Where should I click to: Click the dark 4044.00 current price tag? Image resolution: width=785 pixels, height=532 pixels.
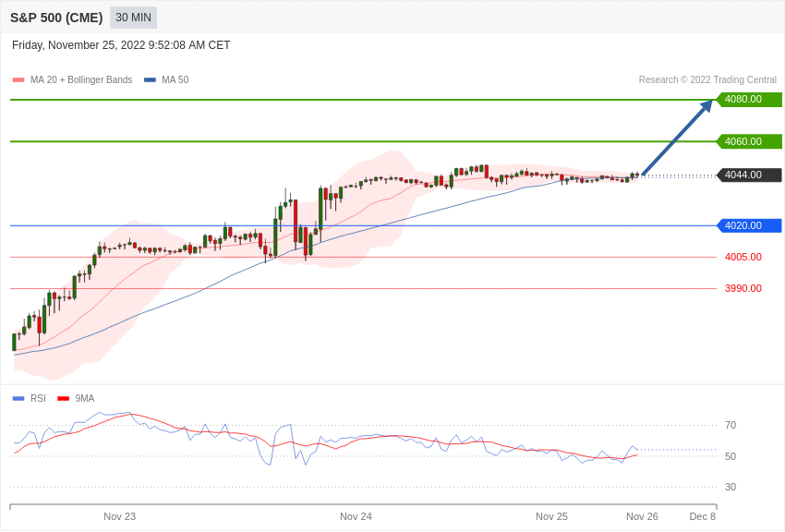(750, 175)
